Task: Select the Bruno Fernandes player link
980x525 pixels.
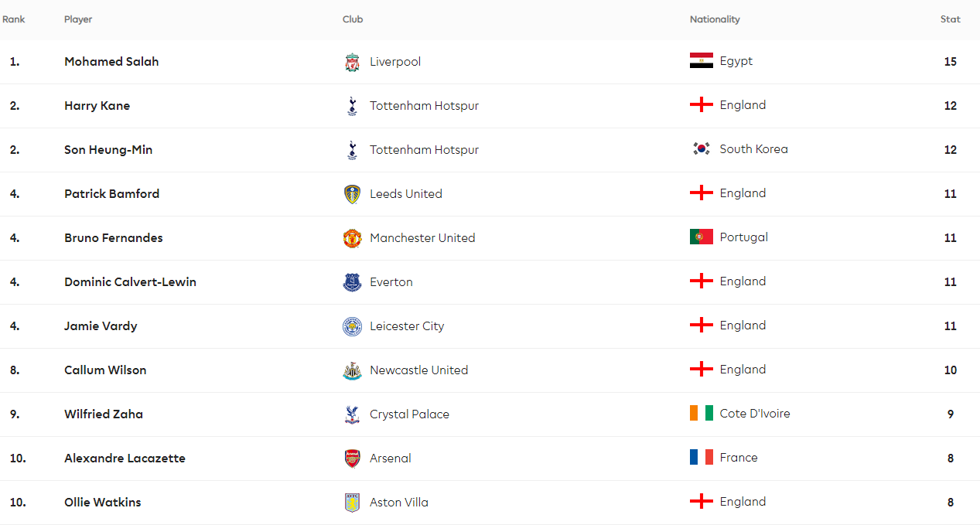Action: [114, 238]
